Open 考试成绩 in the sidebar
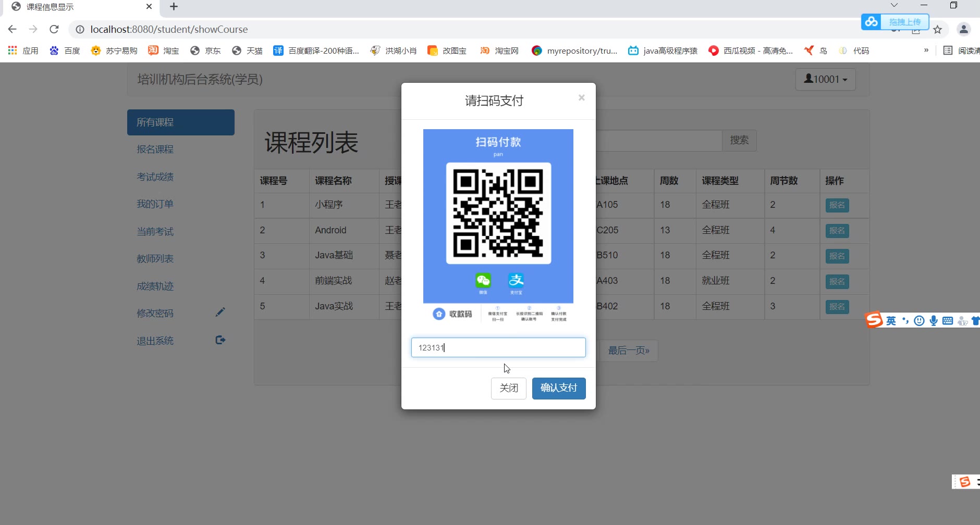The width and height of the screenshot is (980, 525). [x=155, y=177]
